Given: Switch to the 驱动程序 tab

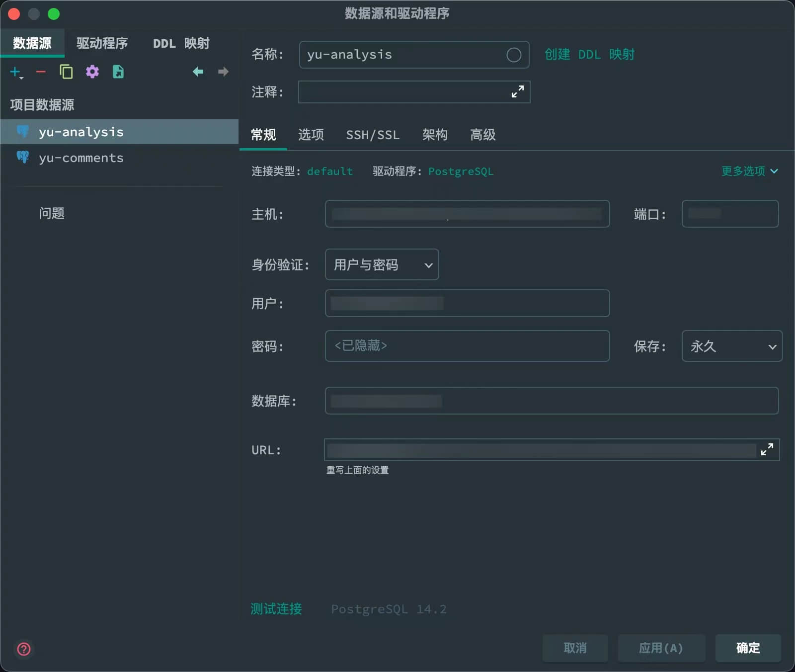Looking at the screenshot, I should coord(102,43).
